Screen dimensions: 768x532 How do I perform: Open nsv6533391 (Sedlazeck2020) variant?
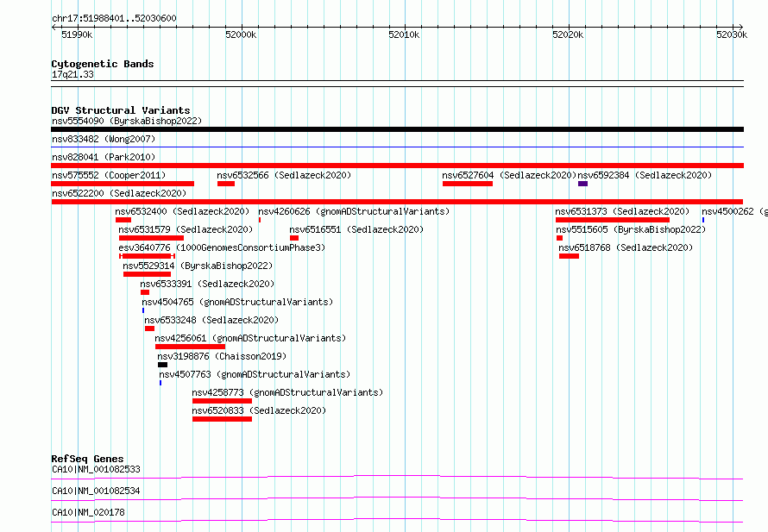[207, 284]
